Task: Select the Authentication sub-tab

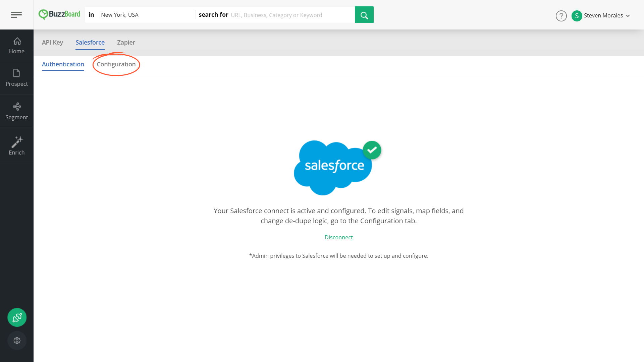Action: (x=63, y=64)
